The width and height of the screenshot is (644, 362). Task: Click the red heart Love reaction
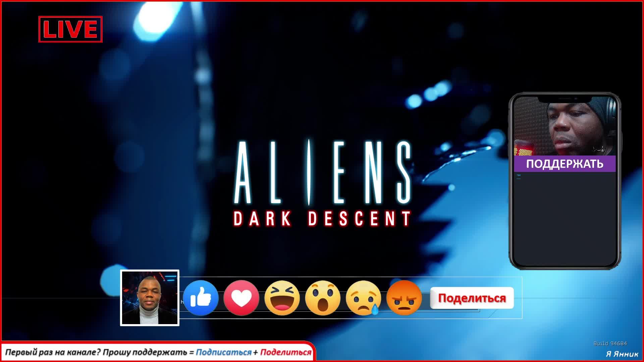[x=241, y=298]
